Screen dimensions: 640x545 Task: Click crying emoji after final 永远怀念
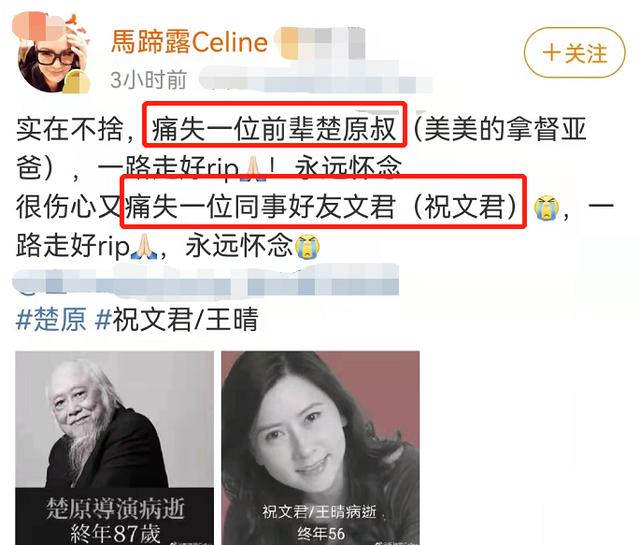[x=308, y=247]
